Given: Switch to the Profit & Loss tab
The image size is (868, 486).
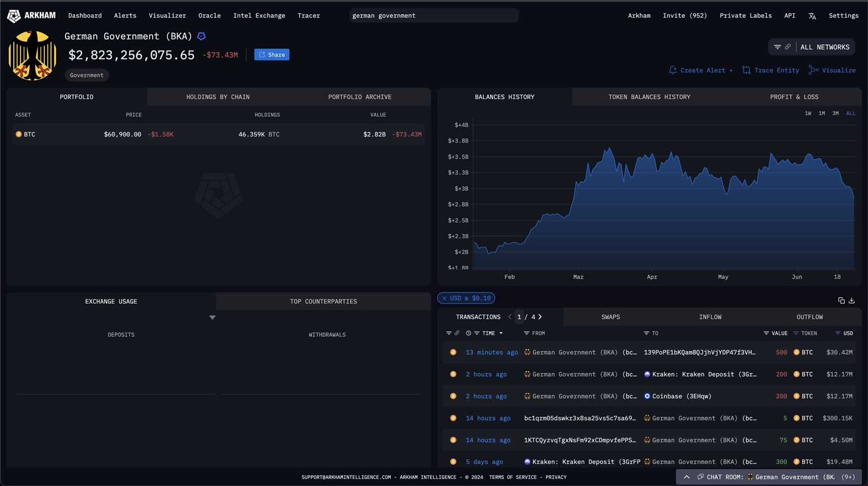Looking at the screenshot, I should [x=794, y=97].
